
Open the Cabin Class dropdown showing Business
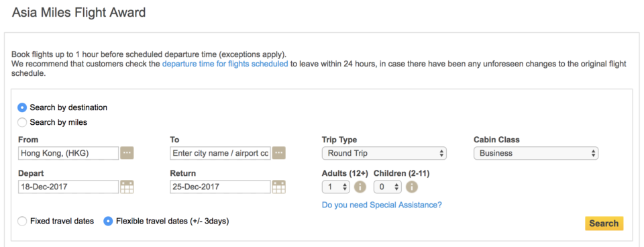536,153
